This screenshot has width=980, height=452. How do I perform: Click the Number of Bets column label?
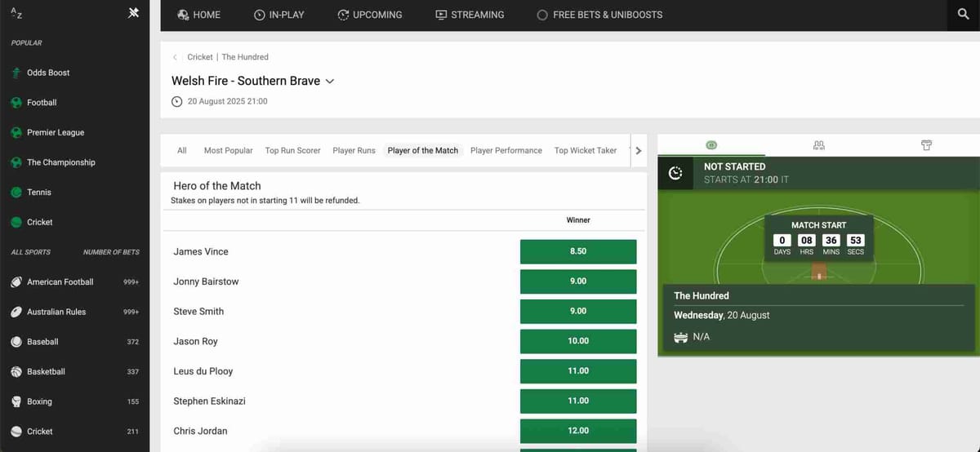[111, 252]
